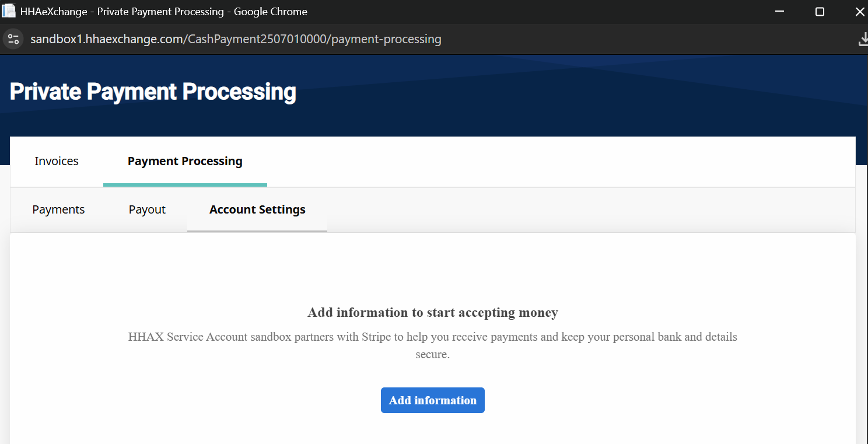Maximize the Chrome window

pos(820,12)
